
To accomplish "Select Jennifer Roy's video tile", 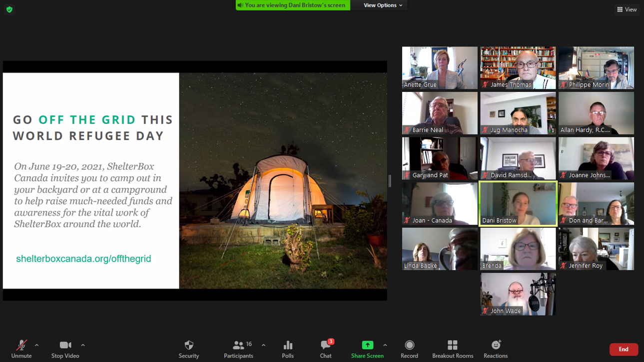I will point(596,249).
